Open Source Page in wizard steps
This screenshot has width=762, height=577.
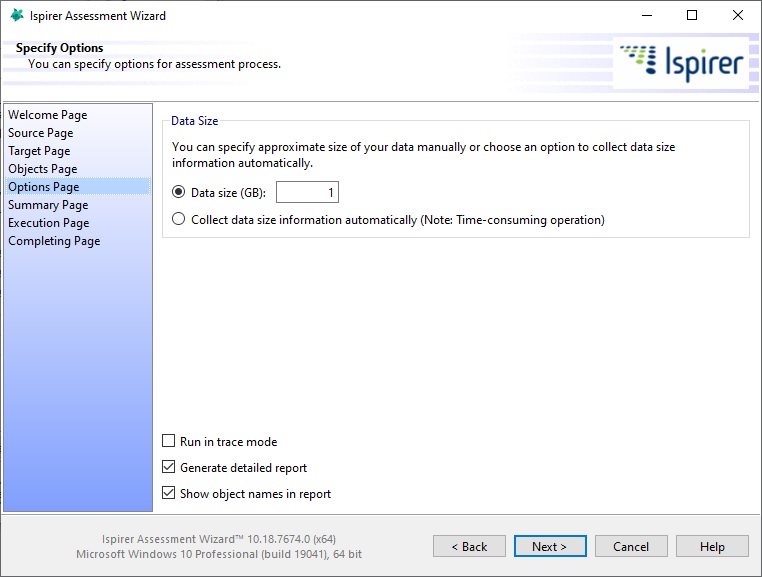click(x=41, y=133)
